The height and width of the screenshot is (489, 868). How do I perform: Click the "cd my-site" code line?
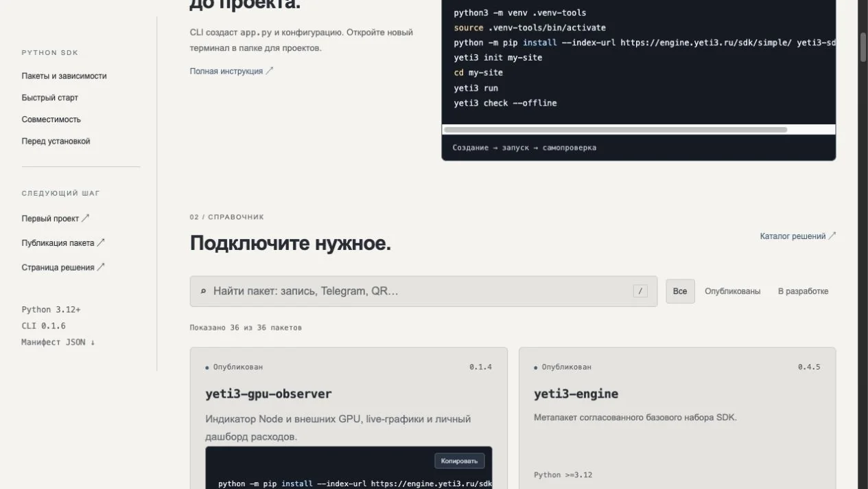[x=478, y=73]
